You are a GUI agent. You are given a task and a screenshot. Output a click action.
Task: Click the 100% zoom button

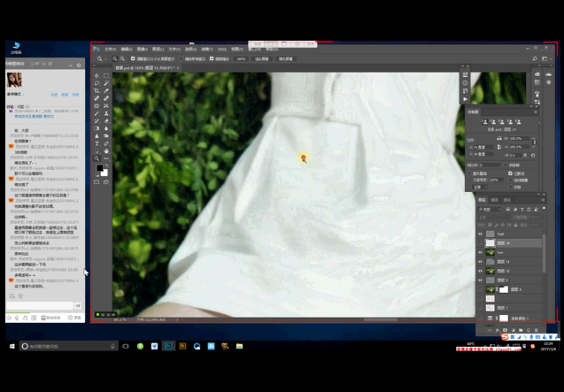(241, 58)
